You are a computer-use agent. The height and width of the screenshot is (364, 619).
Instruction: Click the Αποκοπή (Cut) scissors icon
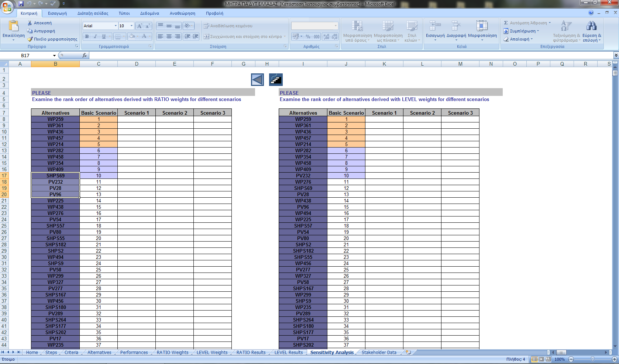click(30, 23)
